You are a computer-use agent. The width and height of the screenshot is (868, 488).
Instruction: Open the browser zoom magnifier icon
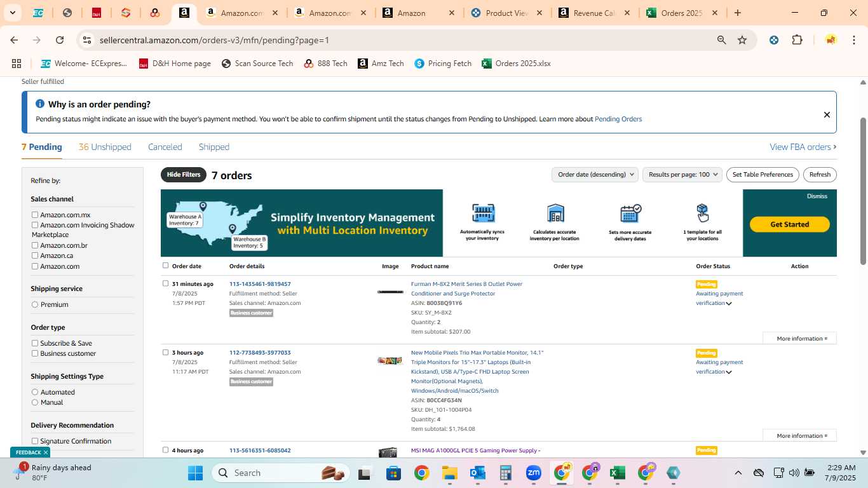(x=722, y=40)
